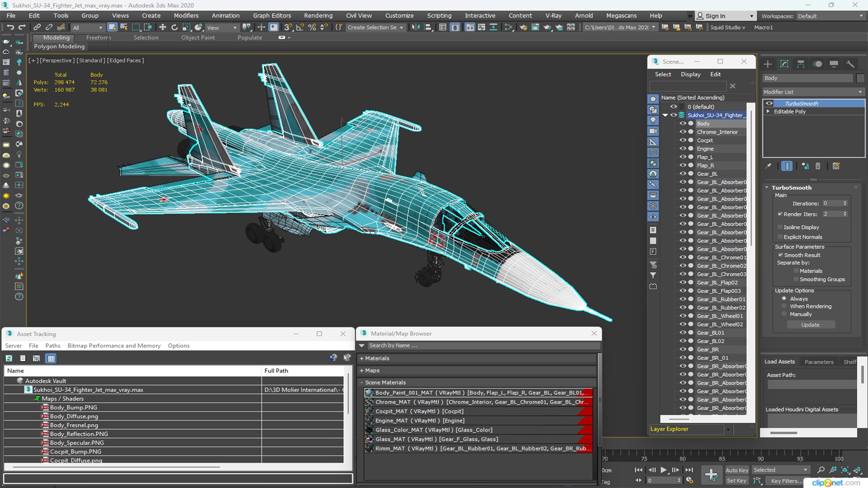Open the Display command panel tab
The image size is (868, 488).
point(834,64)
